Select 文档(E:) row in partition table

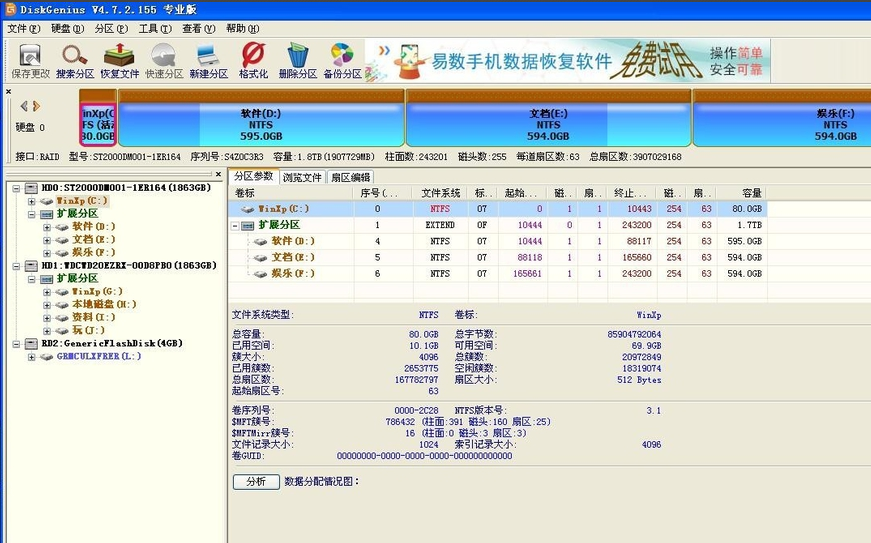(498, 258)
